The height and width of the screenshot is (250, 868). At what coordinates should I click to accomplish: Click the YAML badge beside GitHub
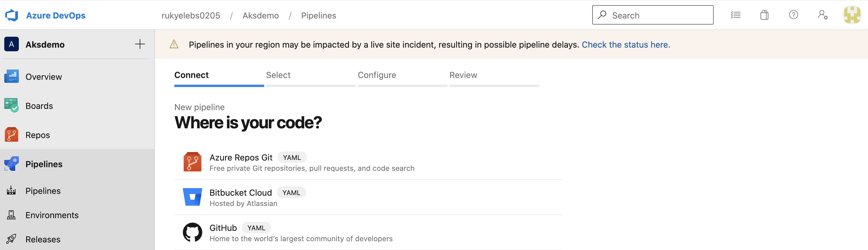(x=256, y=228)
